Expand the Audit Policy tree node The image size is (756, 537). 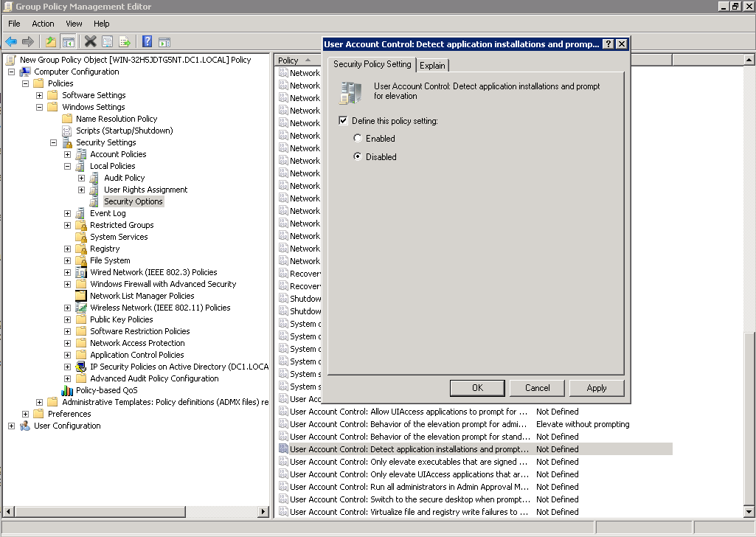(x=82, y=178)
